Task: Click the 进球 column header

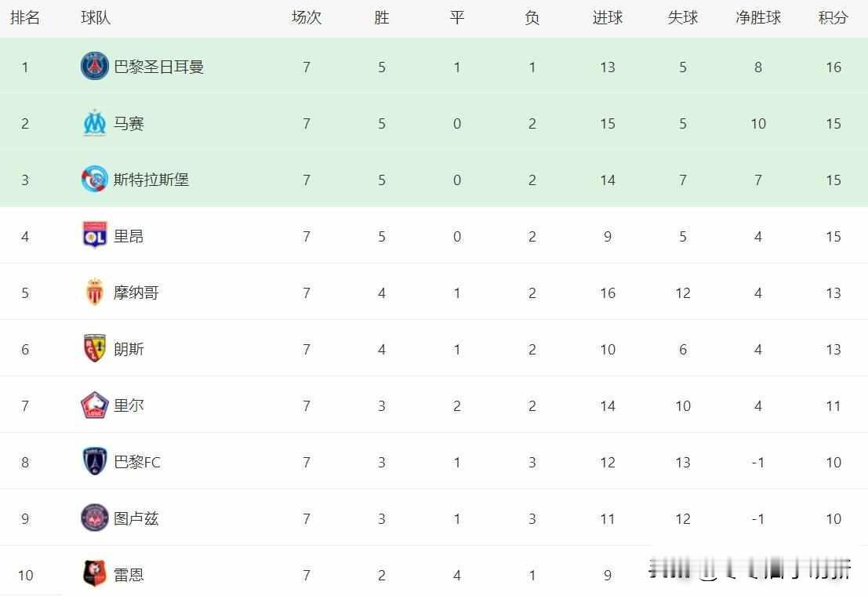Action: (607, 18)
